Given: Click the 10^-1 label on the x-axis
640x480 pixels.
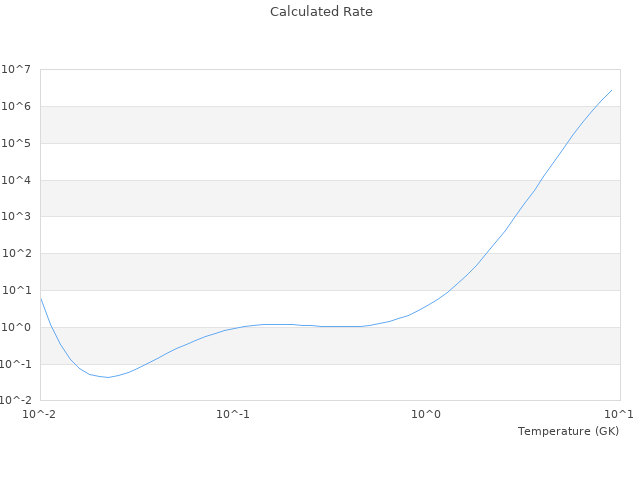Looking at the screenshot, I should [x=233, y=414].
